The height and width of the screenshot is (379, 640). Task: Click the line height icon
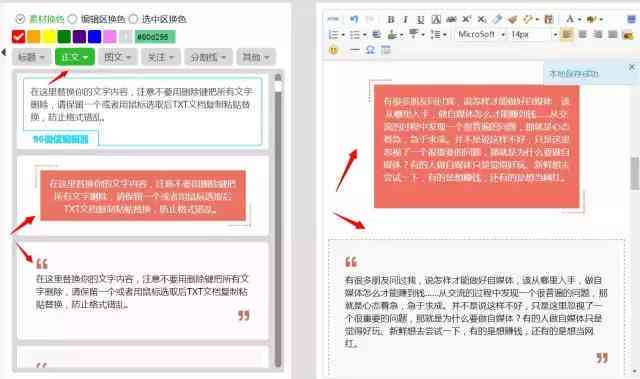[436, 35]
